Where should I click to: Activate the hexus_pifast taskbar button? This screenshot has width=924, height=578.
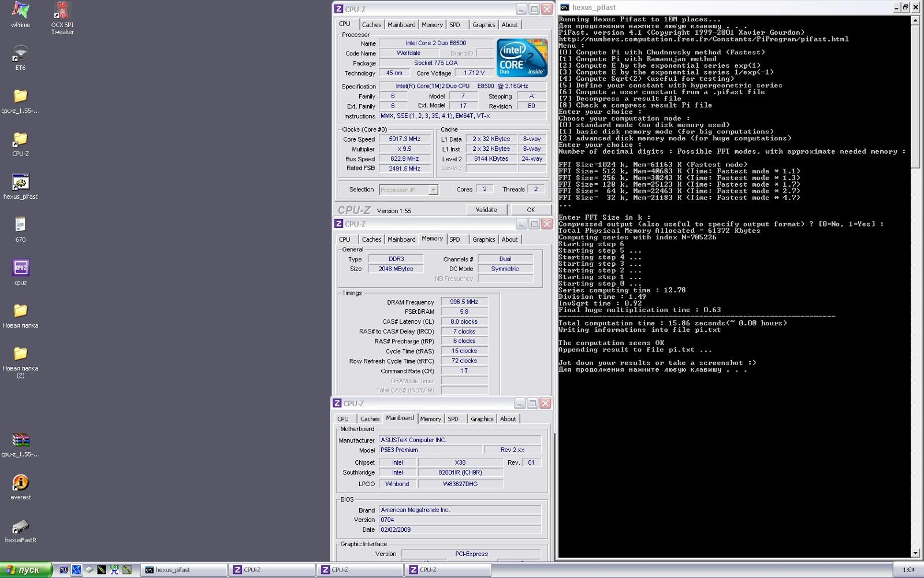tap(184, 570)
